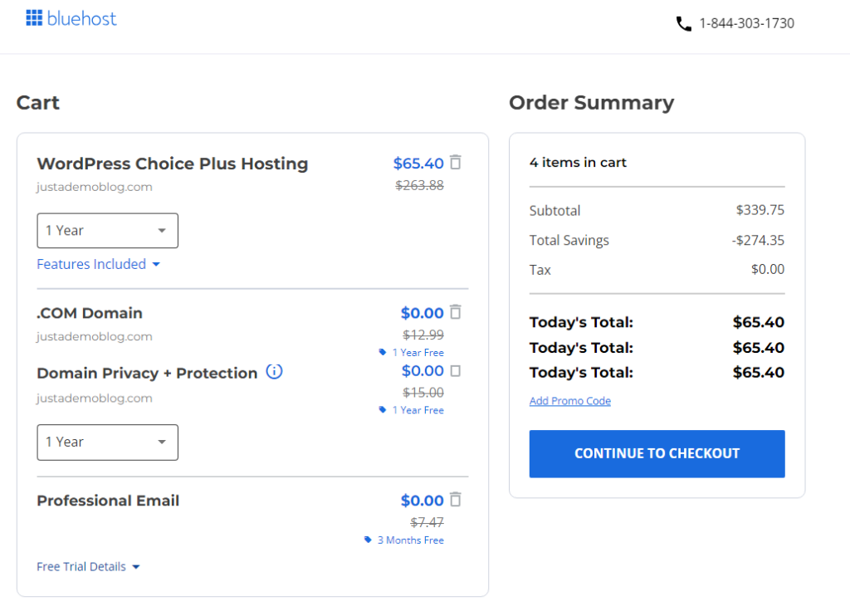
Task: Click the 3 Months Free label
Action: click(x=411, y=540)
